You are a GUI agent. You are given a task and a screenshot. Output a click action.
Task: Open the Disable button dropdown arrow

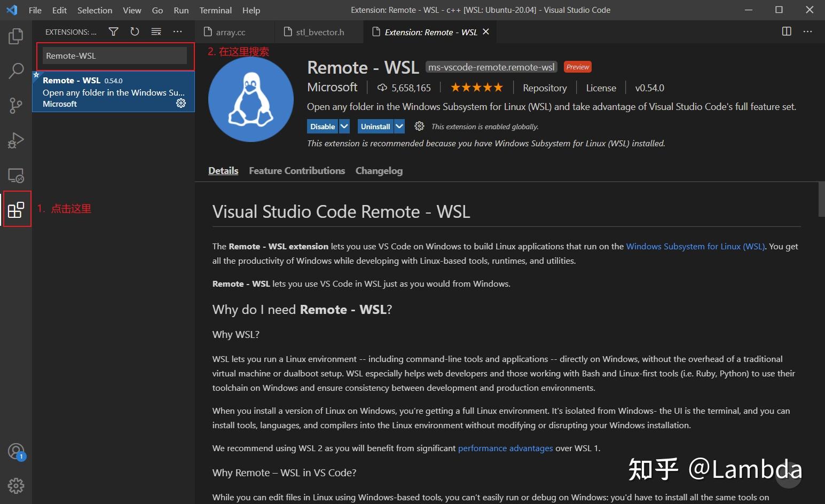(344, 126)
